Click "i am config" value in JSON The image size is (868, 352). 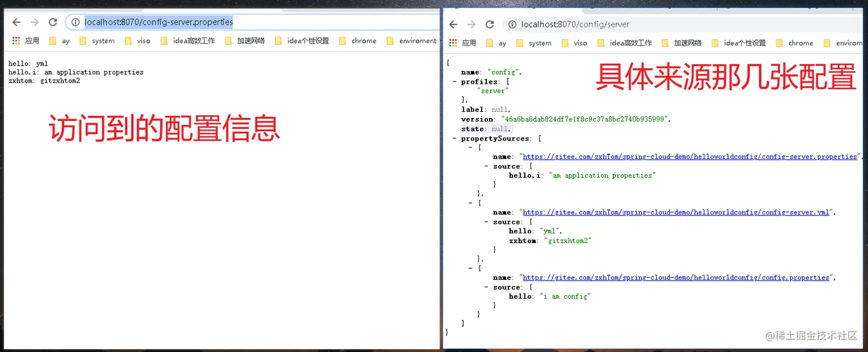(565, 296)
